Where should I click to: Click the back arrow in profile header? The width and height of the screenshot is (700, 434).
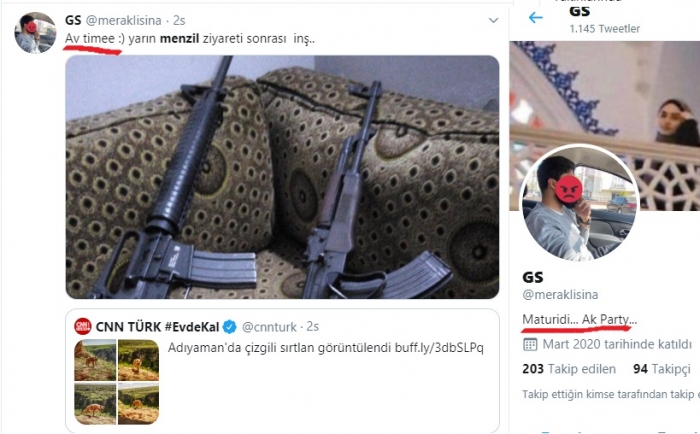(x=535, y=18)
